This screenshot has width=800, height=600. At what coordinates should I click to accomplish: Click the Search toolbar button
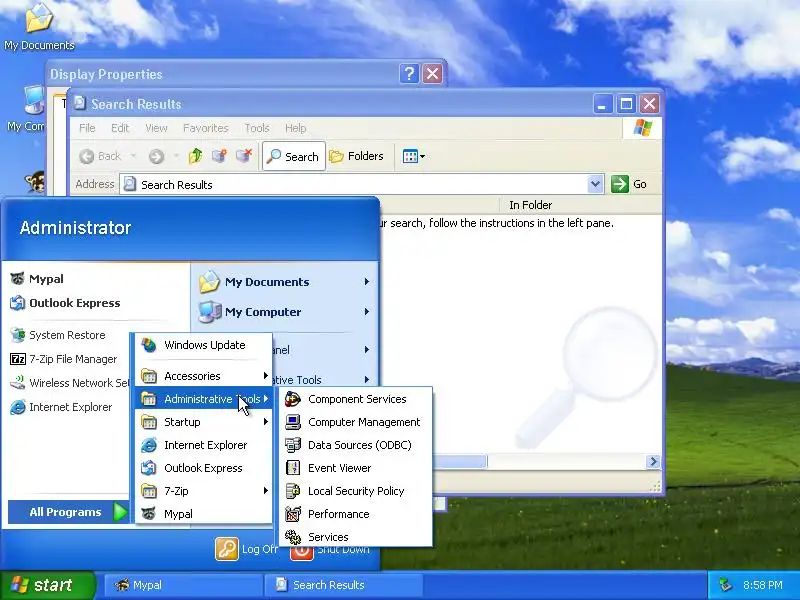point(293,156)
